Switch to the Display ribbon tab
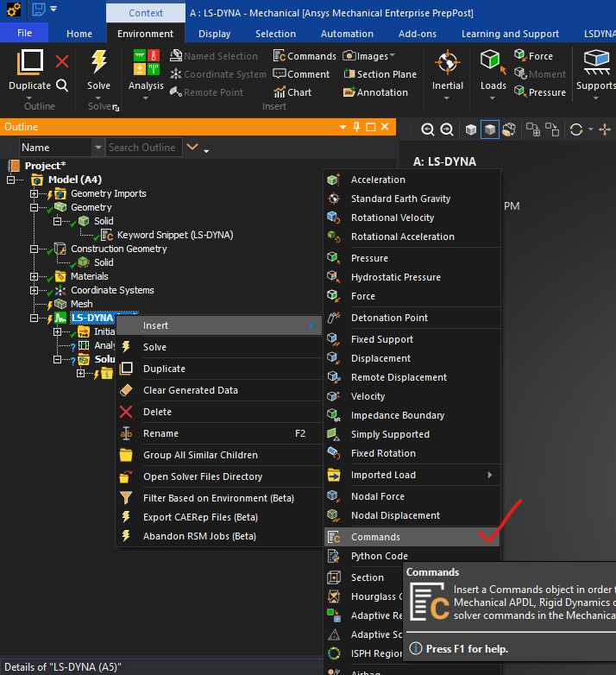Image resolution: width=616 pixels, height=675 pixels. point(214,34)
